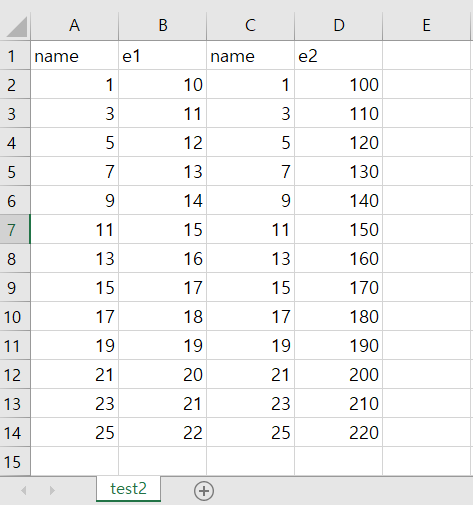The image size is (473, 505).
Task: Select row 2 header
Action: click(x=15, y=84)
